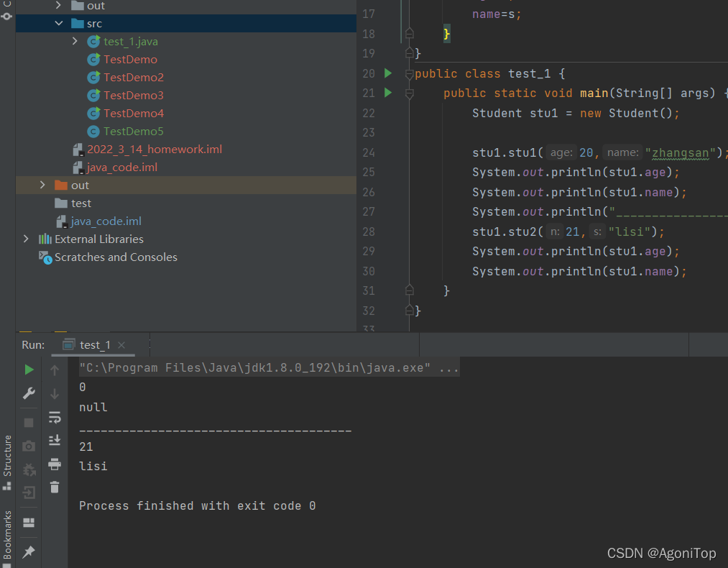728x568 pixels.
Task: Expand External Libraries node
Action: coord(26,239)
